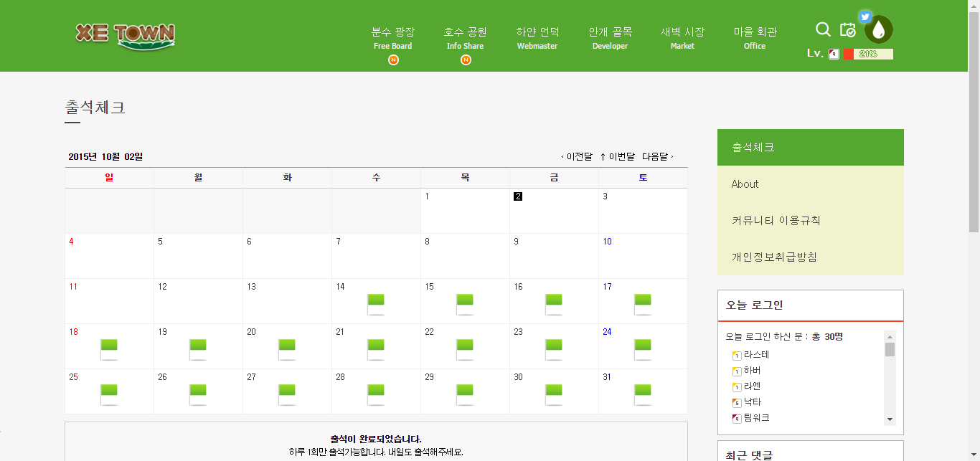Click the green flag on day 16
Screen dimensions: 980x461
coord(554,304)
